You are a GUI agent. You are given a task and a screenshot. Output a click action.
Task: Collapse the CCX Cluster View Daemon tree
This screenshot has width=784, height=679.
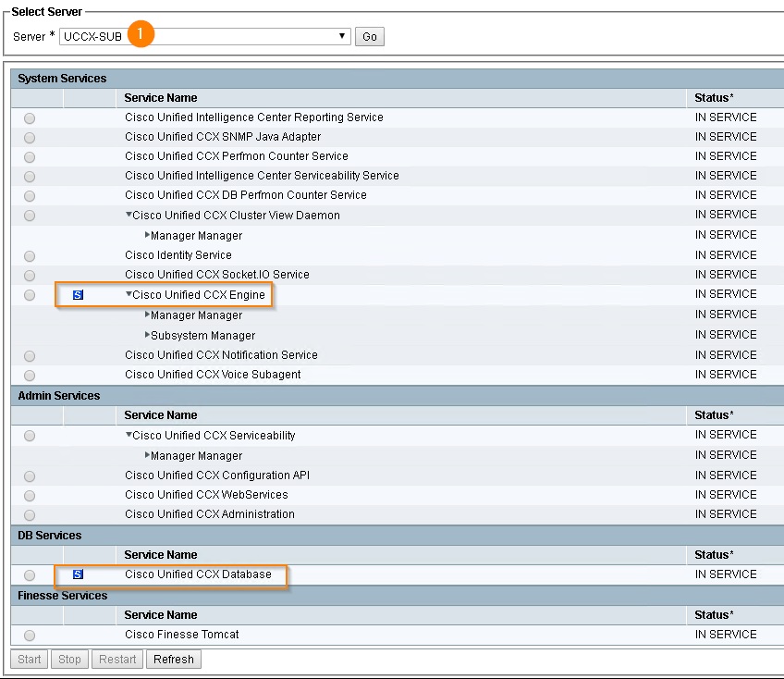(x=129, y=215)
